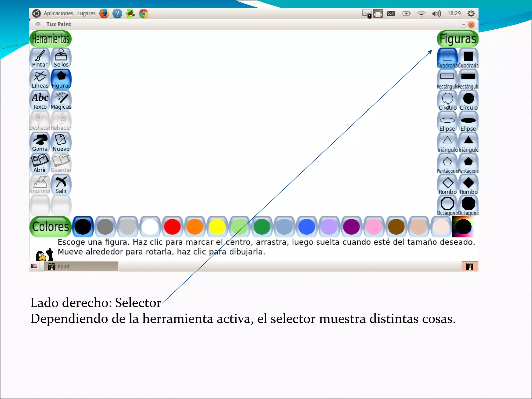
Task: Open the rainbow custom color picker
Action: [463, 227]
